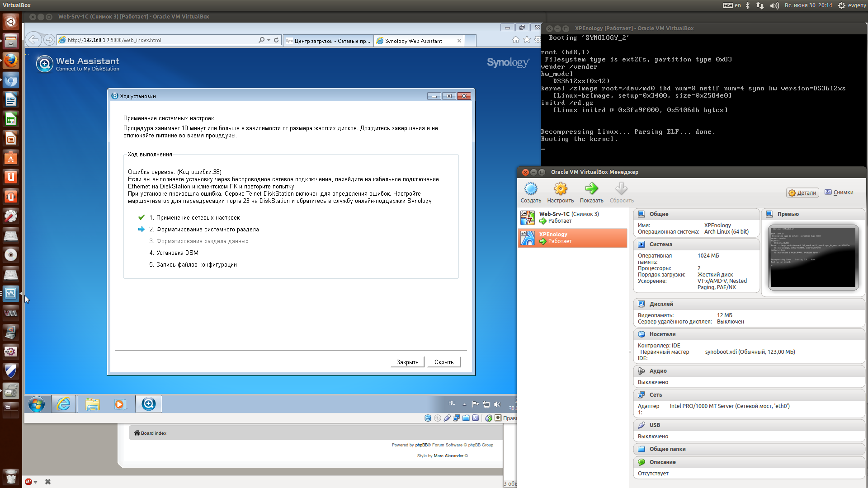Open the Общие section header
Image resolution: width=868 pixels, height=488 pixels.
[x=696, y=214]
